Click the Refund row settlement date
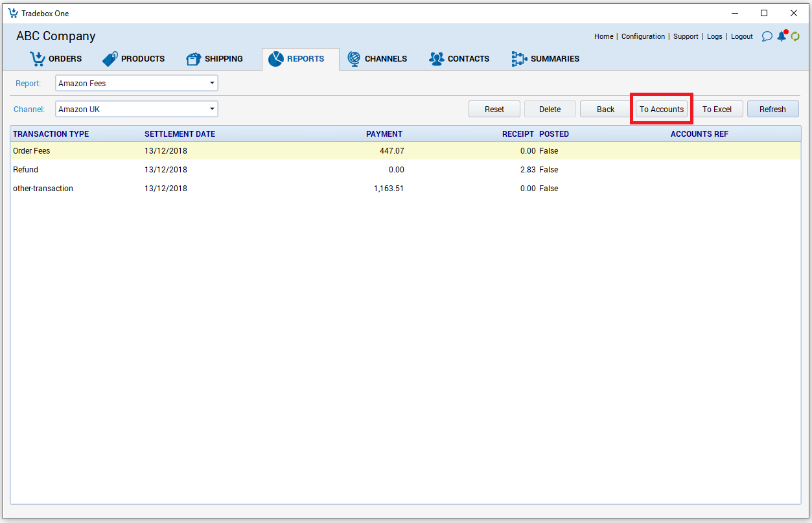 (166, 170)
